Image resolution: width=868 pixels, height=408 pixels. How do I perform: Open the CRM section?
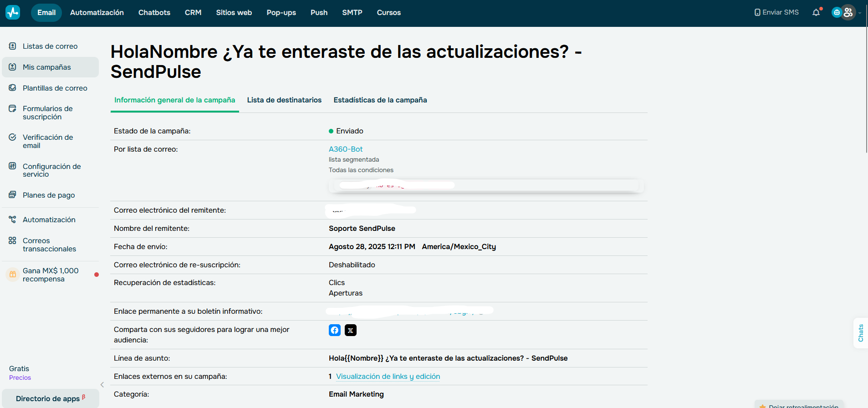tap(193, 12)
